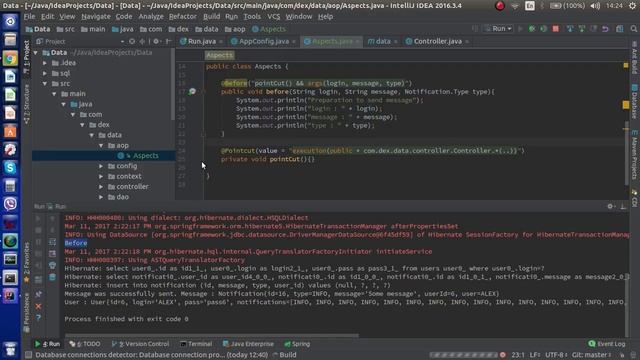Open Chrome from the Ubuntu launcher

[x=10, y=58]
